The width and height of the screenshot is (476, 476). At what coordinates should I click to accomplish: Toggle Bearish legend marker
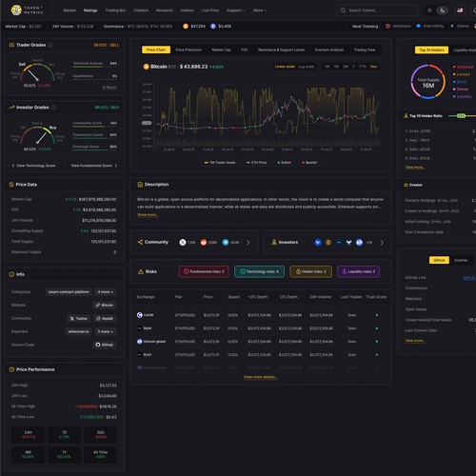click(x=309, y=163)
